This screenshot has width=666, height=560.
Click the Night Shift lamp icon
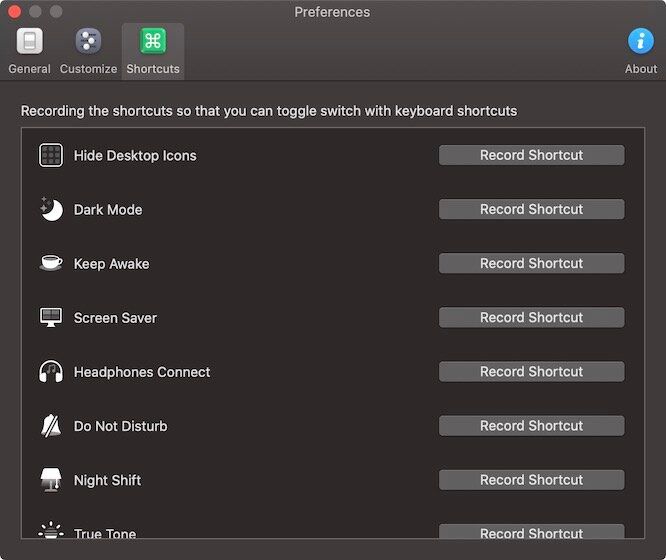coord(51,480)
